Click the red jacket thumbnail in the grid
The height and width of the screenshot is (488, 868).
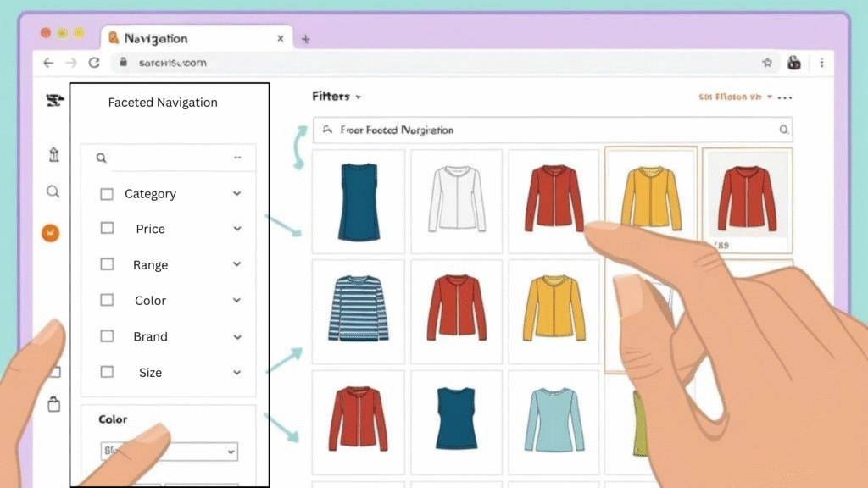554,200
